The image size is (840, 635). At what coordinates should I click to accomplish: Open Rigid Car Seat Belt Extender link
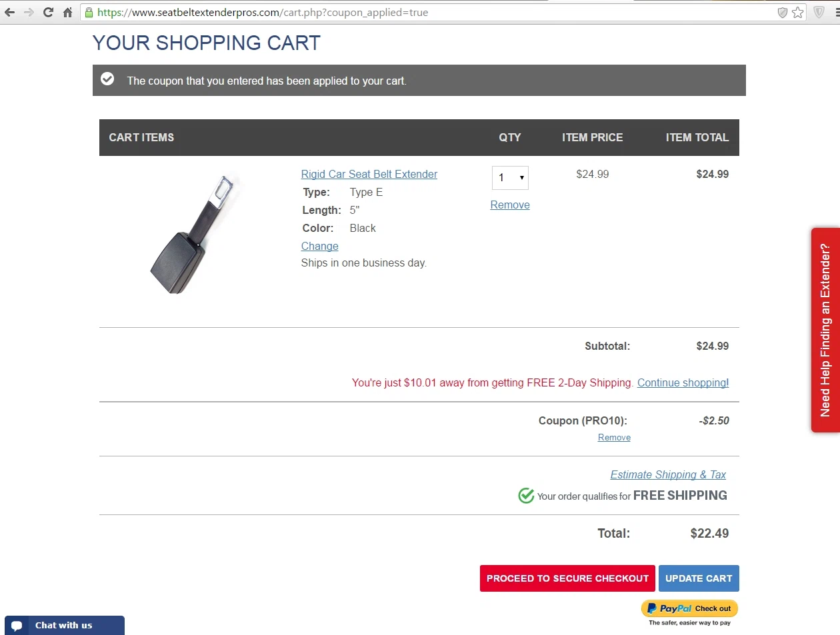pyautogui.click(x=369, y=174)
